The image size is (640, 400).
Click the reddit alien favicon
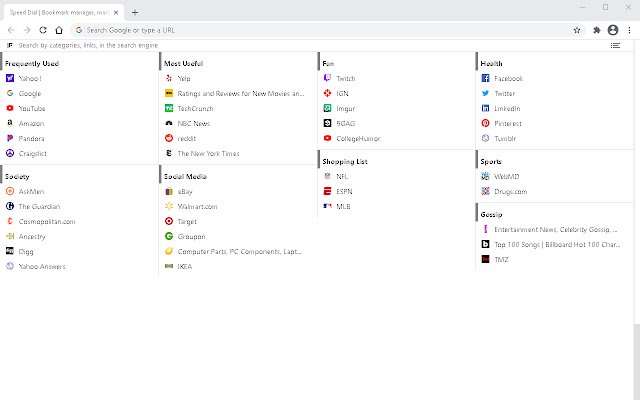click(169, 138)
